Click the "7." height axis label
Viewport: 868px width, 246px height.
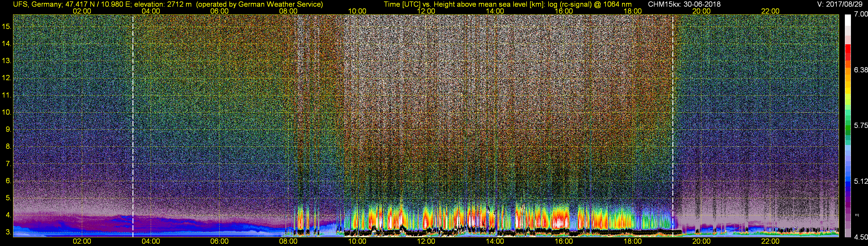[9, 164]
